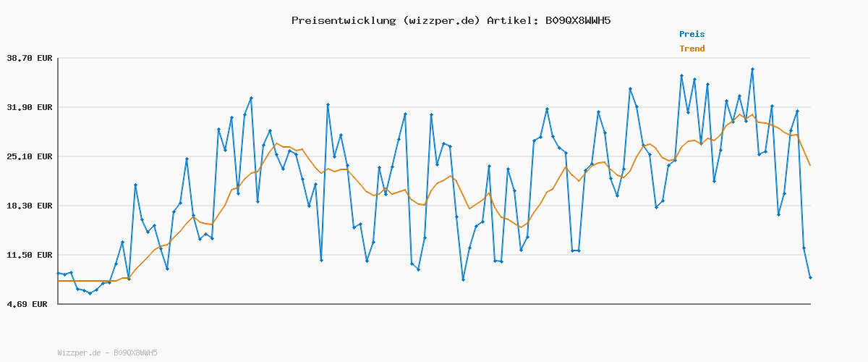
Task: Click the 11.50 EUR axis label
Action: [30, 255]
